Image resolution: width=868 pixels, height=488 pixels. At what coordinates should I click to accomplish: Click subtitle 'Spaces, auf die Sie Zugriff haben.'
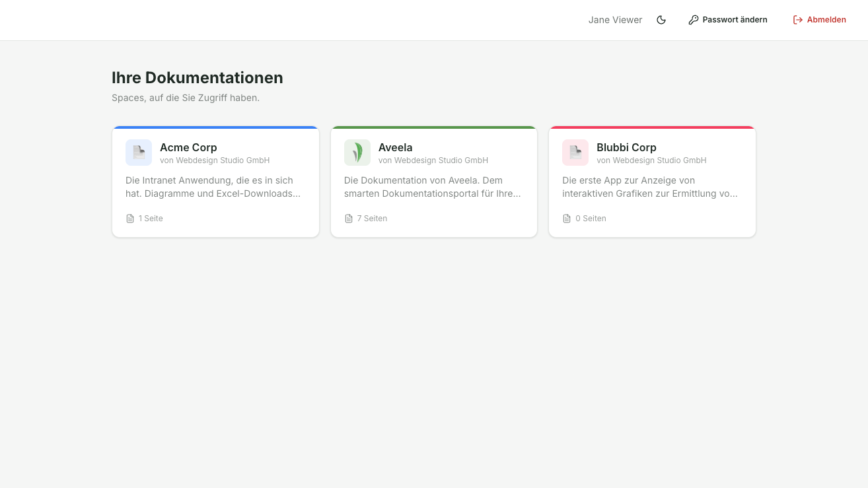pos(186,98)
